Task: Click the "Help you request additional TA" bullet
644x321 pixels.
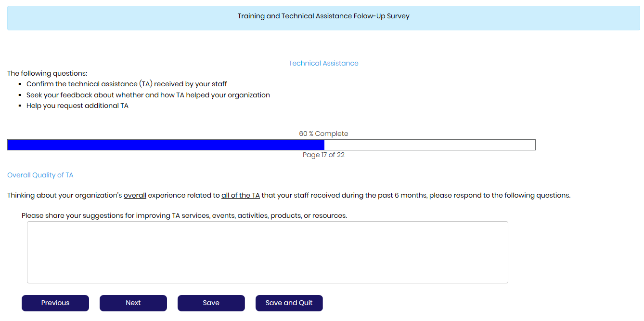Action: [77, 106]
